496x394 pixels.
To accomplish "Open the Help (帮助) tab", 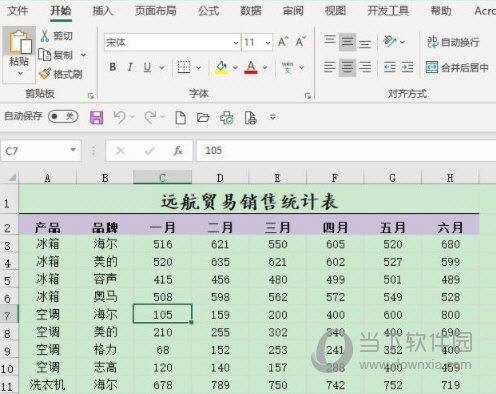I will (441, 11).
